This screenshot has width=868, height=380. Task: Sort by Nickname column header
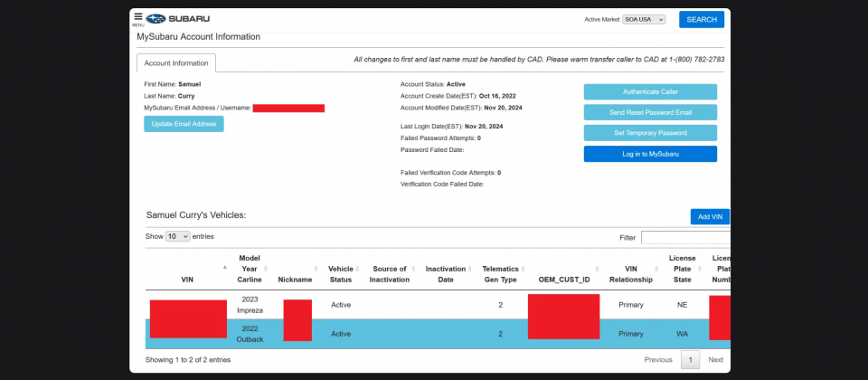295,280
